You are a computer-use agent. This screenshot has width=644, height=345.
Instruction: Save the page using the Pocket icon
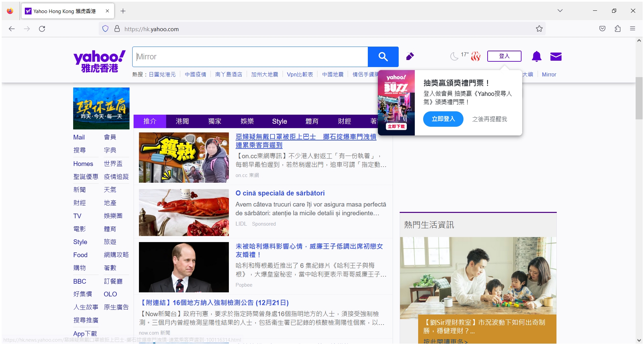(602, 29)
